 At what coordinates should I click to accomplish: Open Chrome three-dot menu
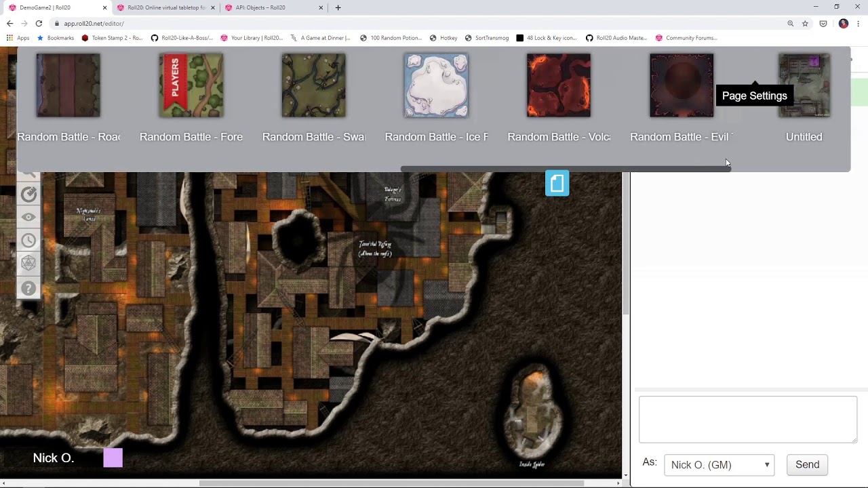tap(858, 24)
